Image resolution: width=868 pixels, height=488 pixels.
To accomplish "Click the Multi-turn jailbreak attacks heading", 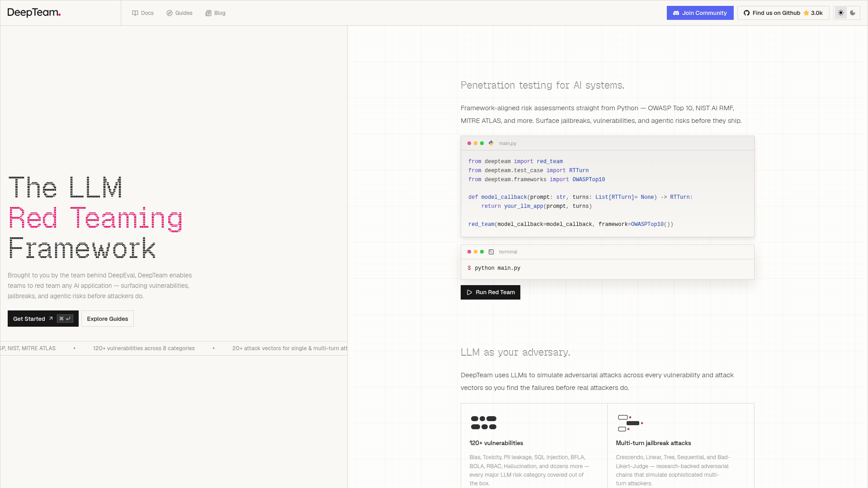I will point(653,443).
